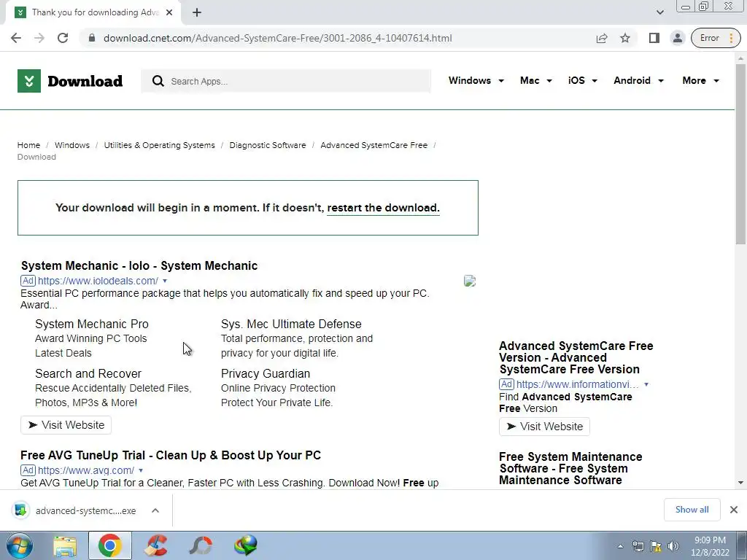This screenshot has width=747, height=560.
Task: Click the share page icon in address bar
Action: tap(602, 38)
